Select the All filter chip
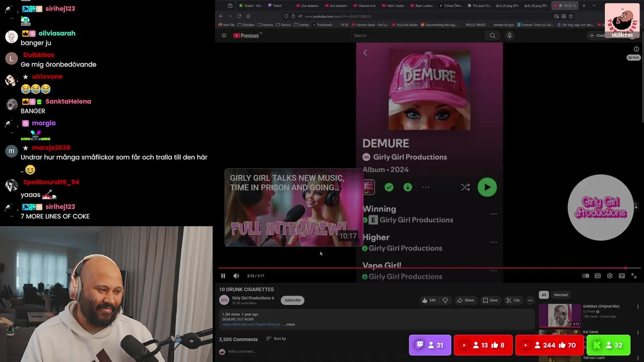The height and width of the screenshot is (362, 644). tap(543, 295)
